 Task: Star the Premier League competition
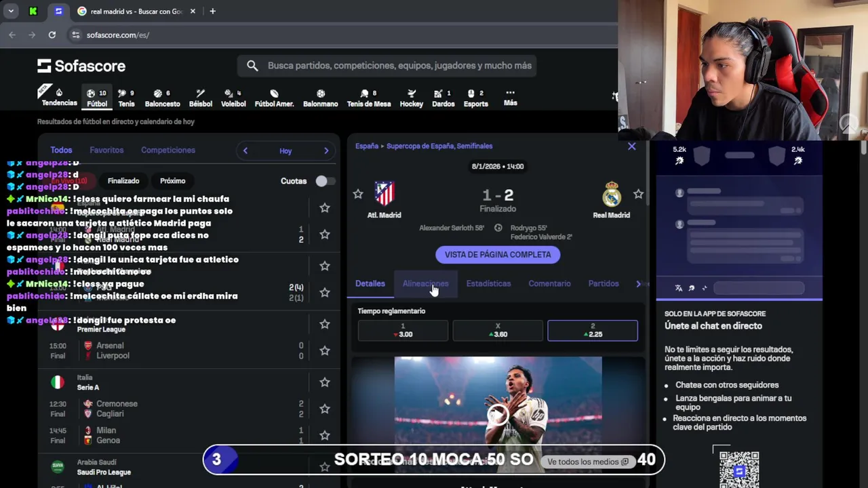pyautogui.click(x=325, y=324)
